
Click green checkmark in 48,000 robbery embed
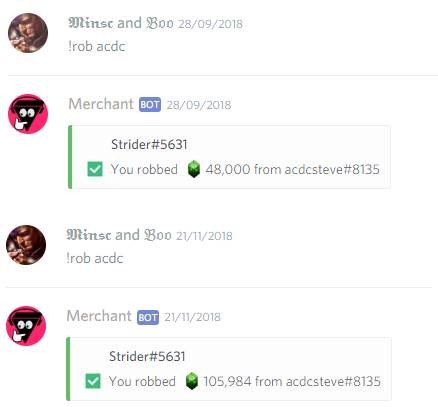(x=95, y=169)
